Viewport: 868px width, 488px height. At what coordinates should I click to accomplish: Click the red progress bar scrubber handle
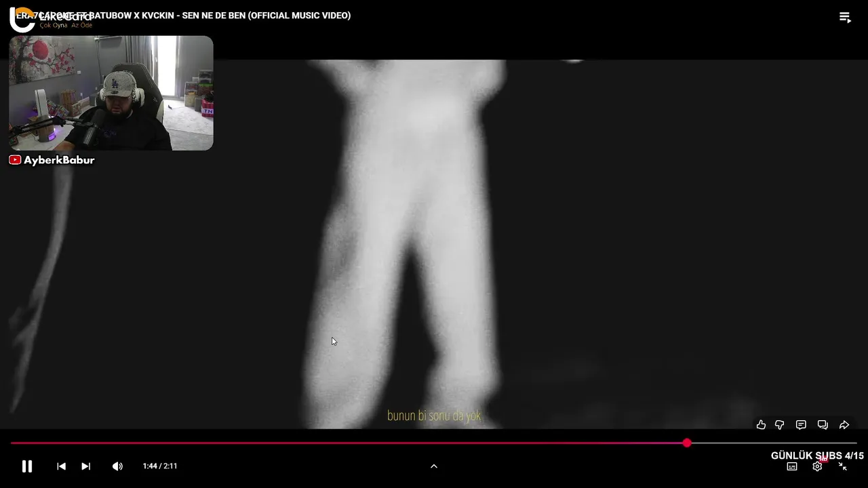687,443
